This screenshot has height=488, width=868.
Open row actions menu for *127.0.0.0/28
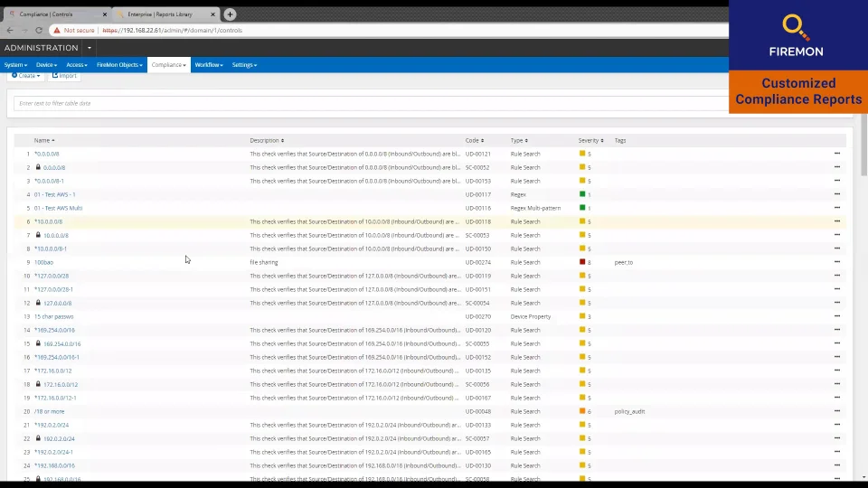(x=837, y=276)
